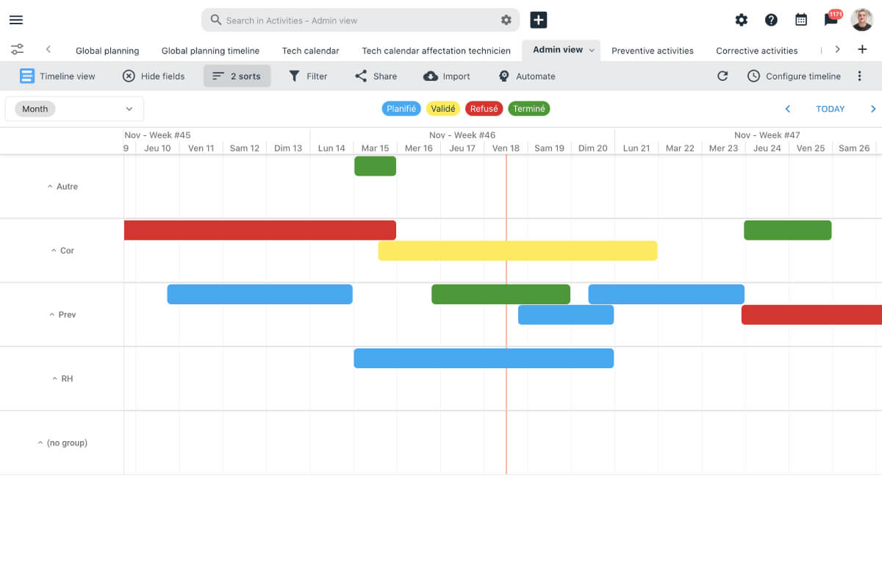Select the yellow Validé bar in the Cor row
Screen dimensions: 882x588
(x=517, y=251)
